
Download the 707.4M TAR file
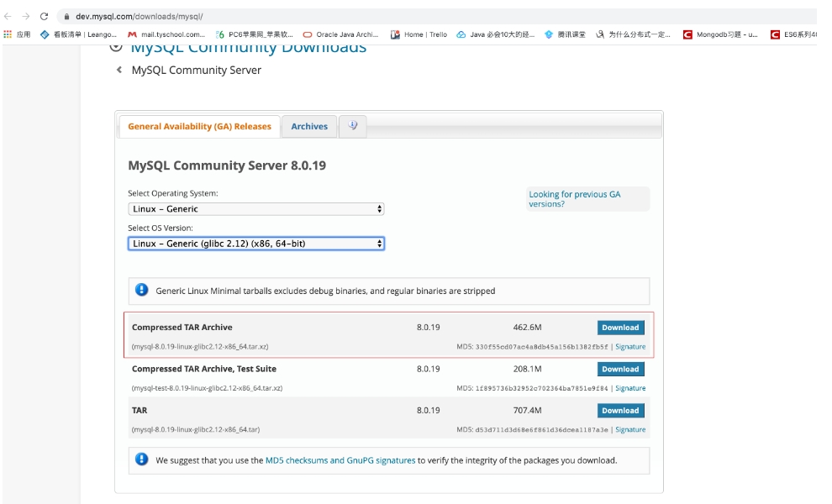click(x=620, y=411)
